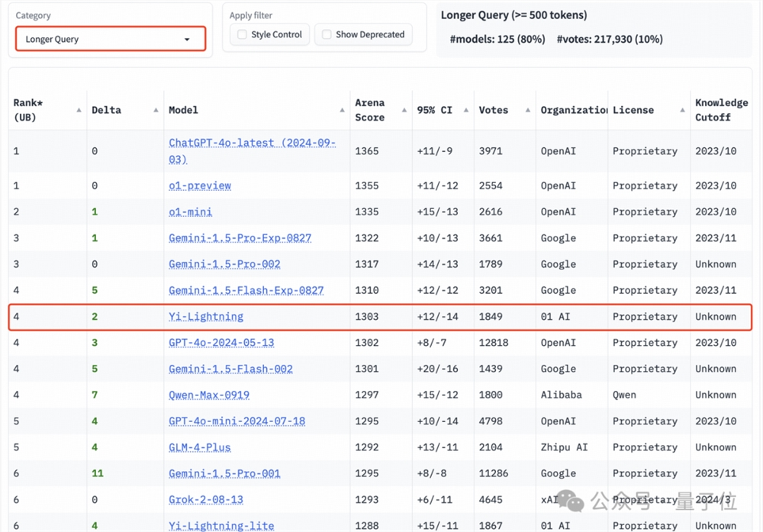Open the Yi-Lightning model link
The image size is (763, 532).
pos(206,317)
